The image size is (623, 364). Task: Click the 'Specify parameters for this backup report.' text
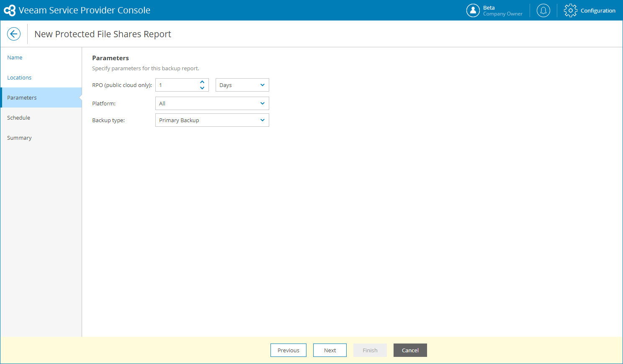pos(146,68)
